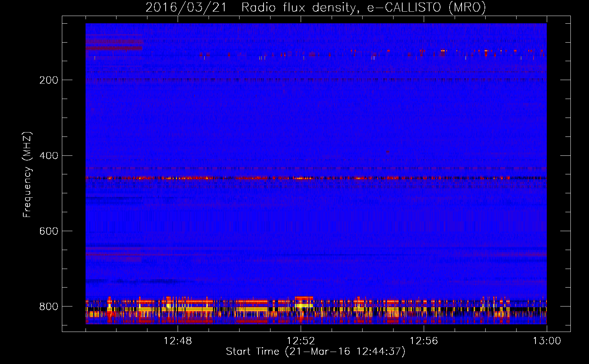Image resolution: width=589 pixels, height=364 pixels.
Task: Click the isolated red dot near 400 MHz
Action: [x=388, y=152]
